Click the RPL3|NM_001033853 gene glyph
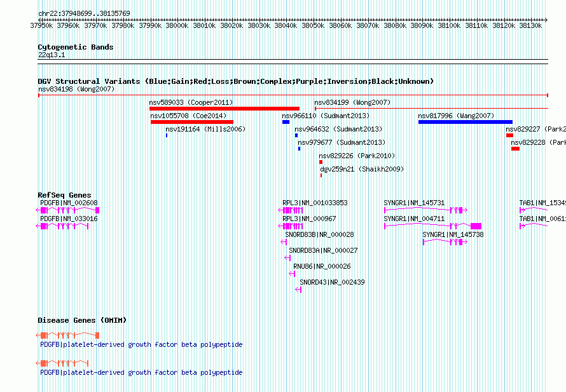566x392 pixels. [291, 210]
